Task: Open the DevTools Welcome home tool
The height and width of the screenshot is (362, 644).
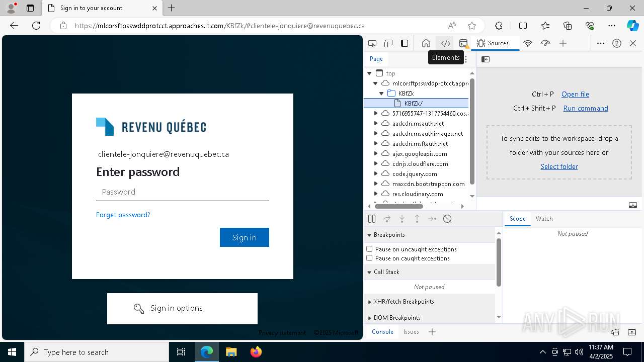Action: (426, 43)
